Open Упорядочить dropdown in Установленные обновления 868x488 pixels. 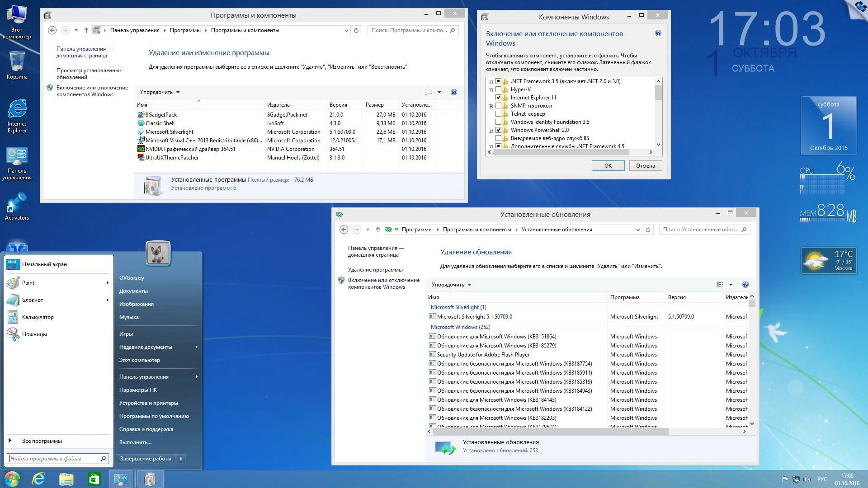point(451,285)
